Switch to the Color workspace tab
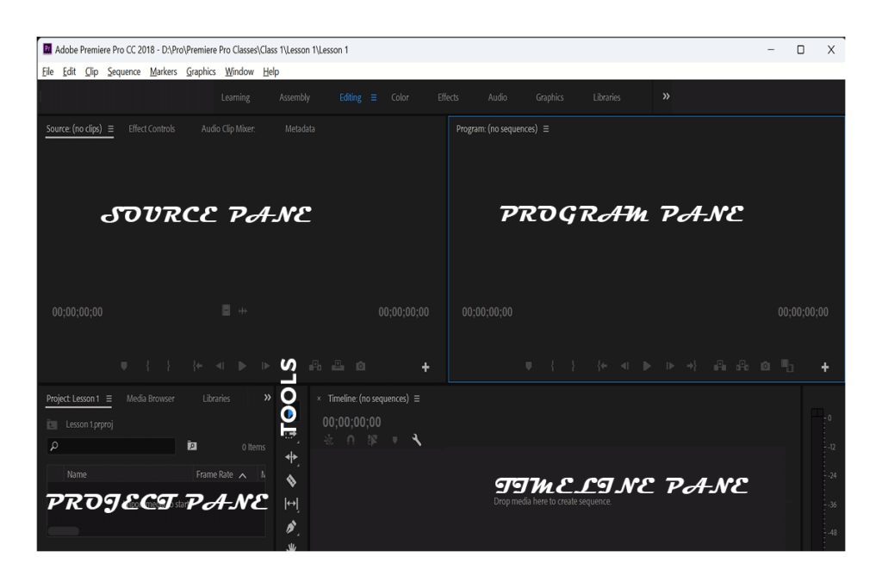Viewport: 882px width, 588px height. pos(400,97)
